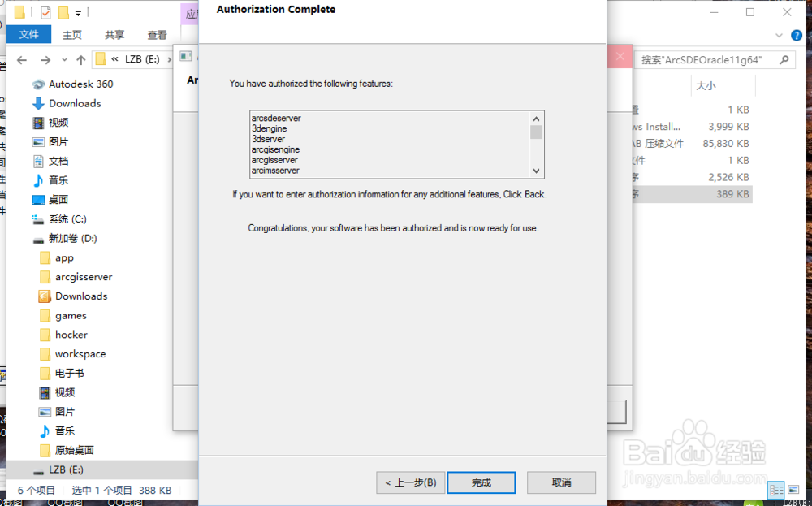Viewport: 812px width, 506px height.
Task: Select the highlighted 389 KB file row
Action: click(692, 194)
